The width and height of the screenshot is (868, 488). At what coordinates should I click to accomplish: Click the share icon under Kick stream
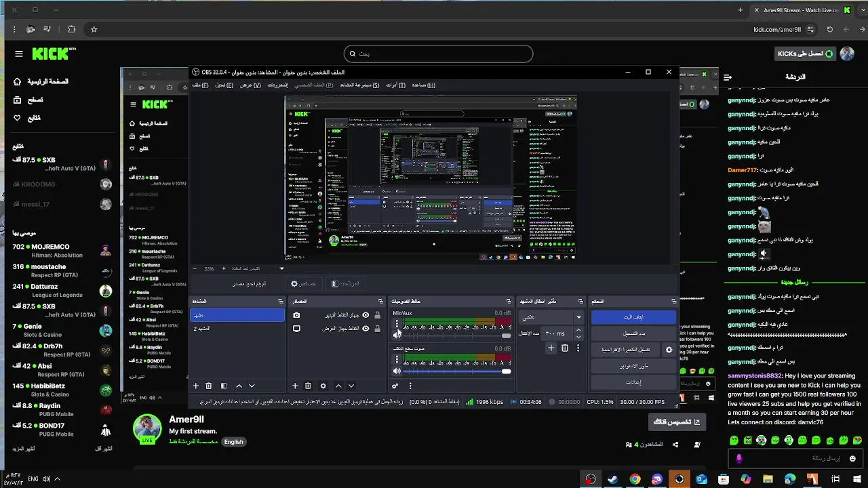pos(675,445)
